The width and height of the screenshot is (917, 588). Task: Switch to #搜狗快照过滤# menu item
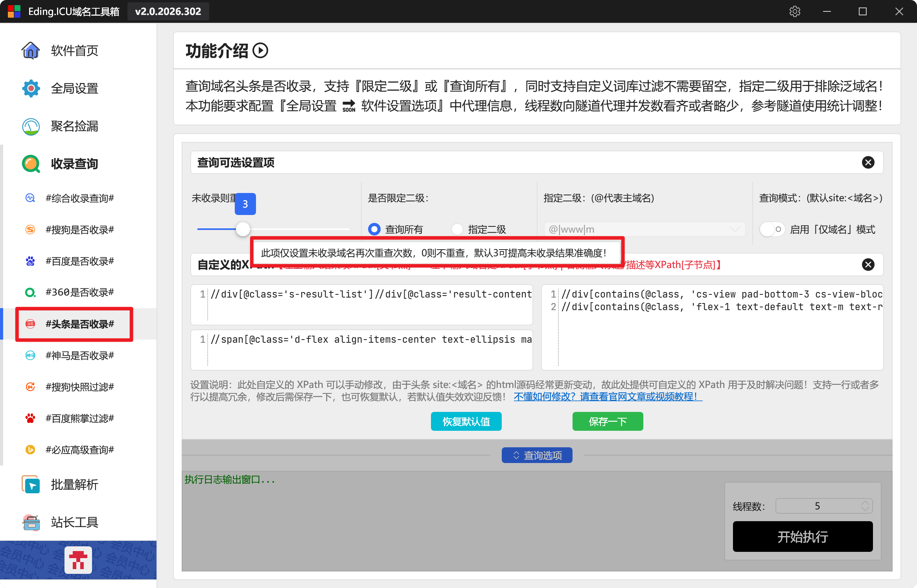click(x=79, y=387)
